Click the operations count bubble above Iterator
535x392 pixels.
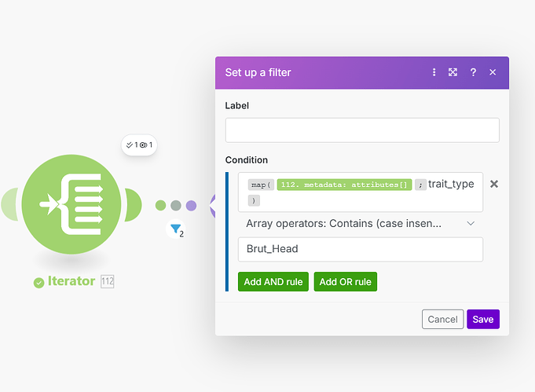(x=139, y=145)
